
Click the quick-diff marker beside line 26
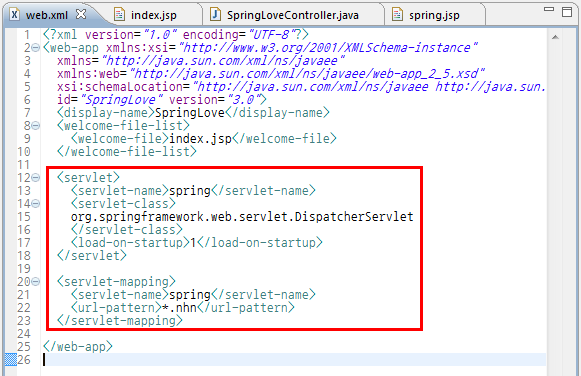click(x=11, y=360)
